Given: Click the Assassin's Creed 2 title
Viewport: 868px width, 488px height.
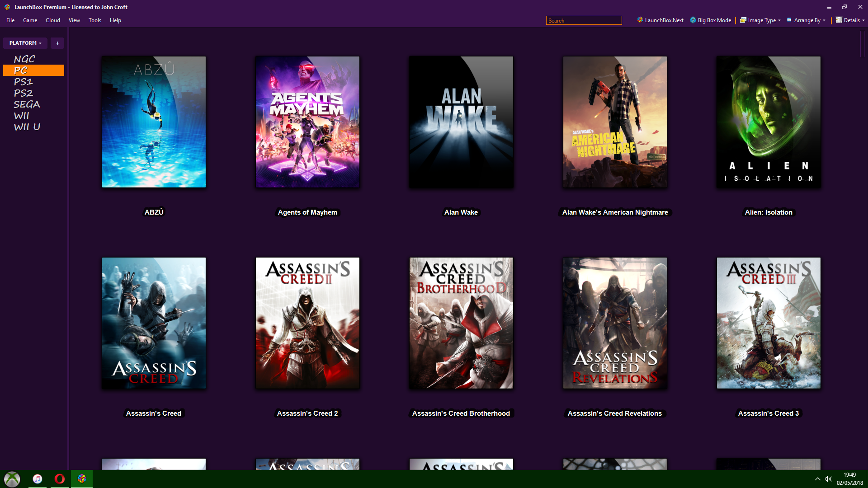Looking at the screenshot, I should click(x=307, y=413).
